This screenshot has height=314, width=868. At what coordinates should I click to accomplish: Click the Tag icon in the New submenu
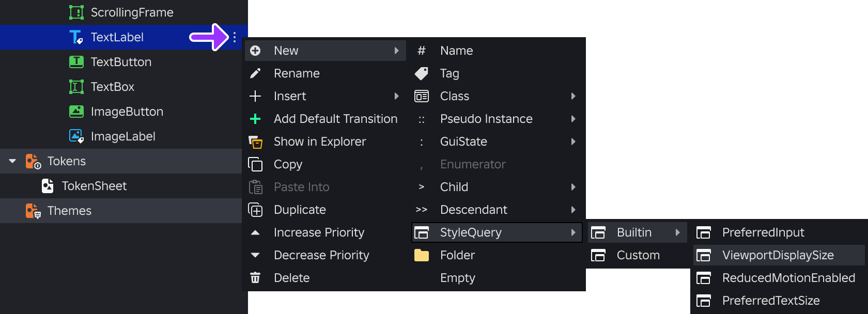tap(422, 73)
